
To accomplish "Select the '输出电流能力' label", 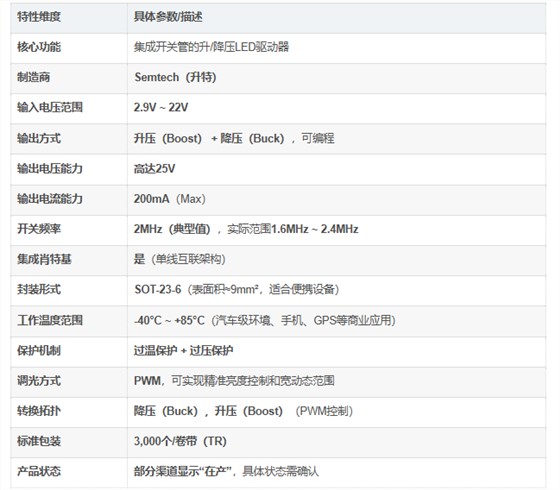I will (x=50, y=199).
